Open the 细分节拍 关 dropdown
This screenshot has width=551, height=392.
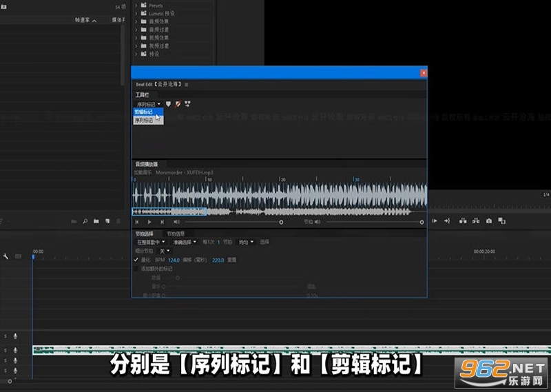(165, 251)
